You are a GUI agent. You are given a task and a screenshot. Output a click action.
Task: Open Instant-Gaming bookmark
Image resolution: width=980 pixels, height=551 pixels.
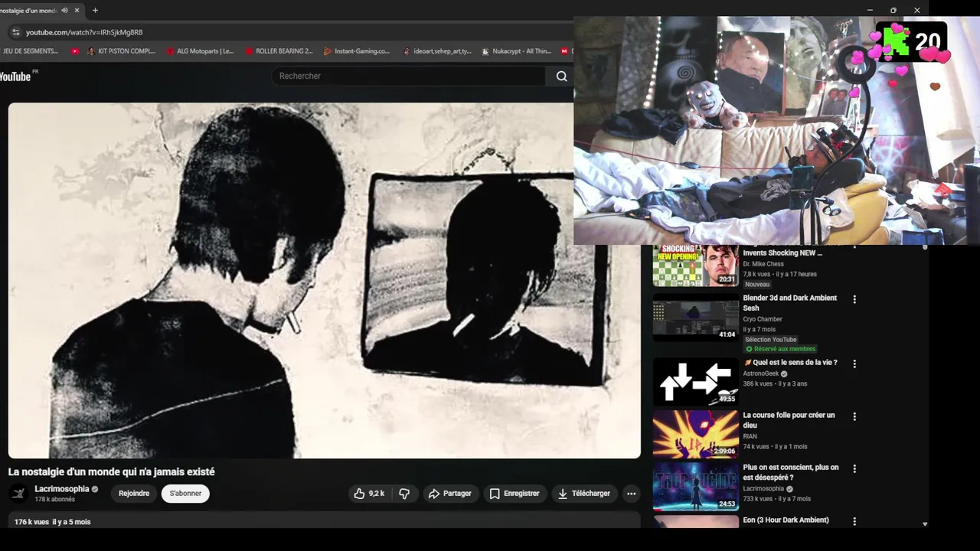coord(357,51)
